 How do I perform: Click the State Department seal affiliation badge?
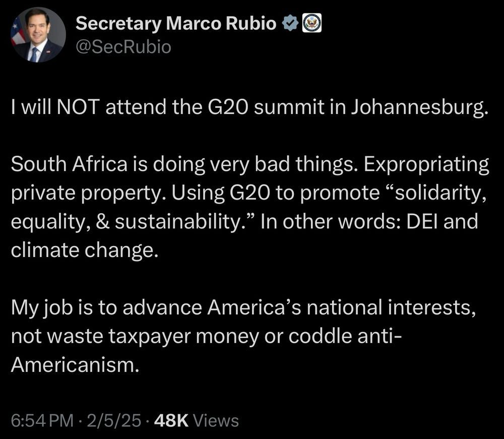pyautogui.click(x=312, y=24)
